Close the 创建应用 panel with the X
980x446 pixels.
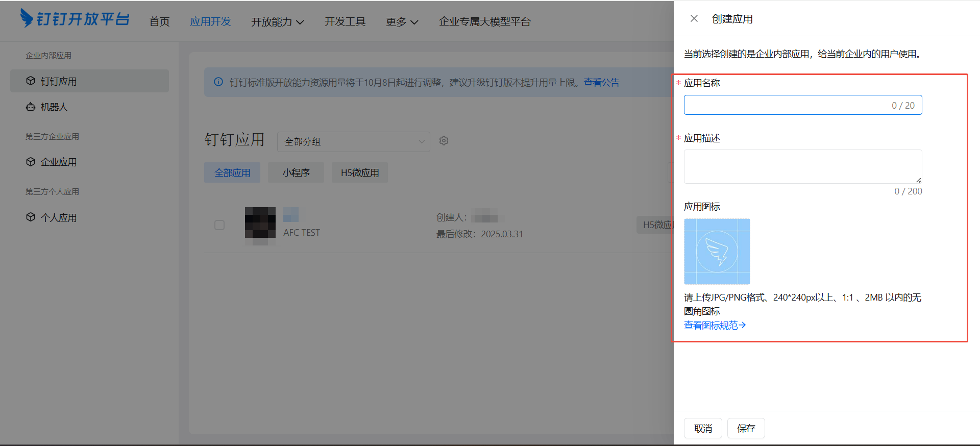click(694, 19)
